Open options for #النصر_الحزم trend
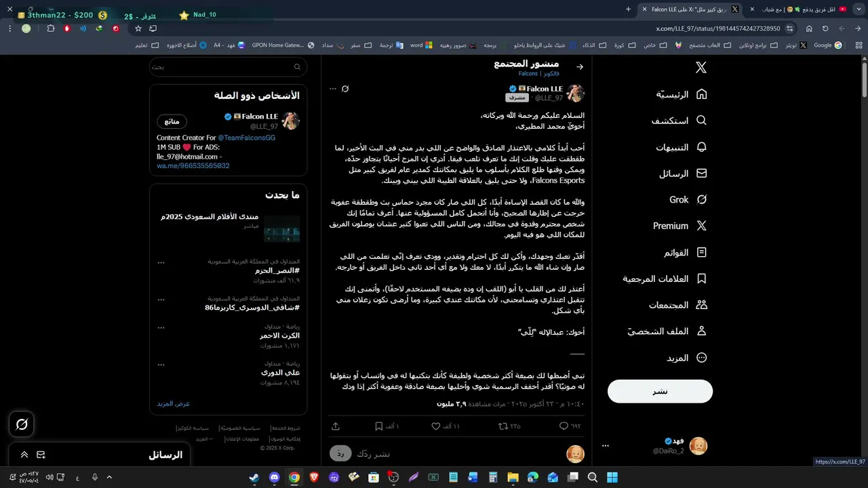Image resolution: width=868 pixels, height=488 pixels. pos(161,262)
